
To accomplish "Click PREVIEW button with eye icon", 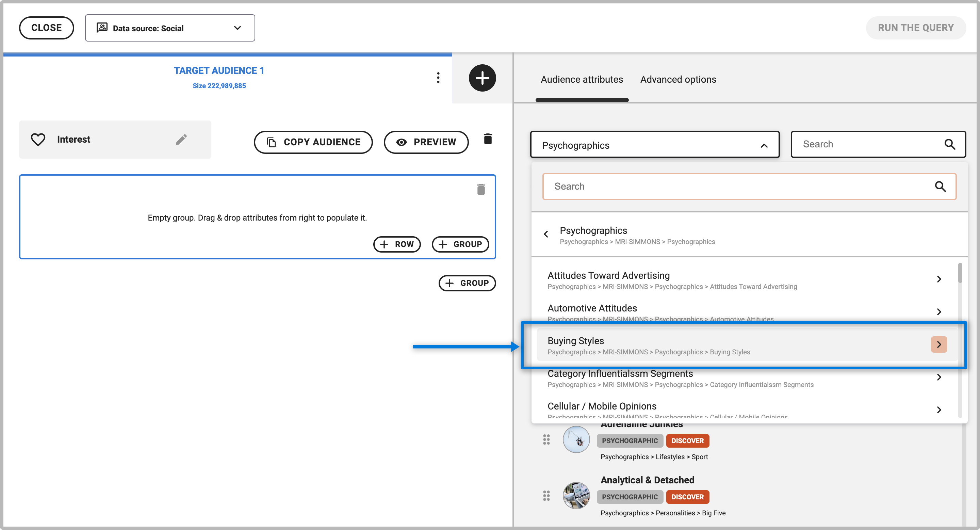I will coord(426,142).
